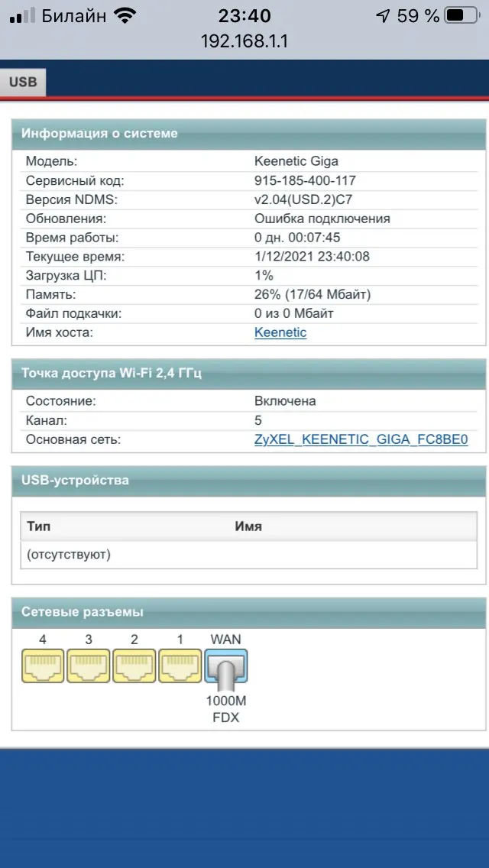Select LAN port 1 icon
Viewport: 489px width, 868px height.
pos(180,666)
